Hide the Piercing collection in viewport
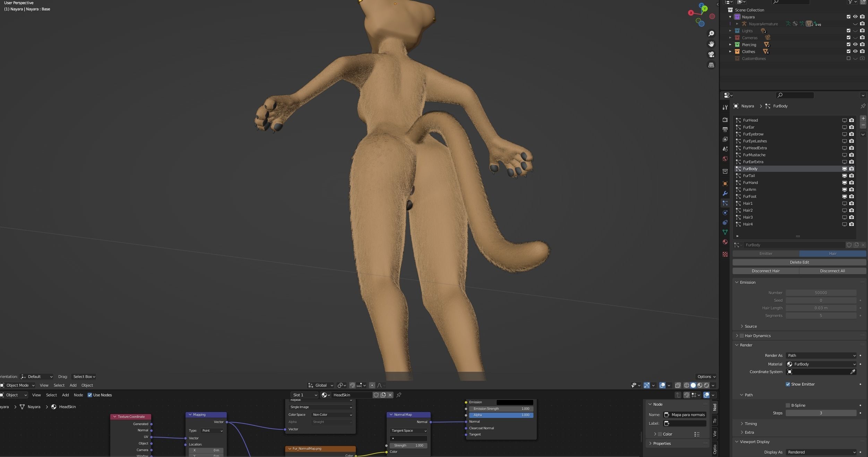The height and width of the screenshot is (457, 868). coord(855,45)
